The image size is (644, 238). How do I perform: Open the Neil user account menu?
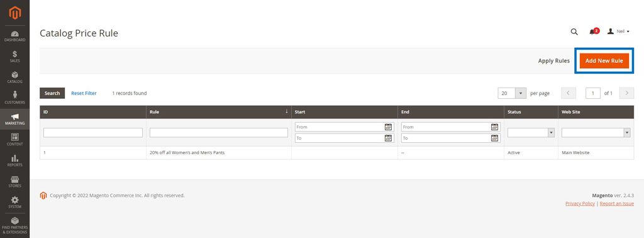[619, 31]
